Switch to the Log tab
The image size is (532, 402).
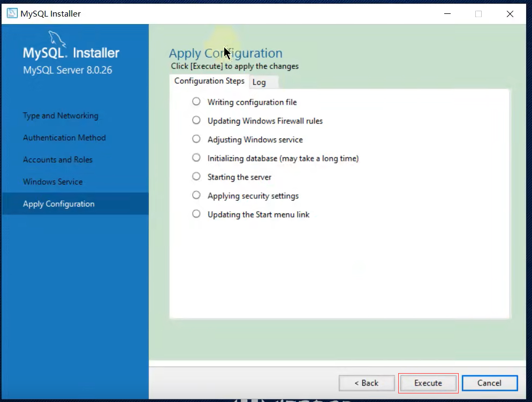point(259,82)
